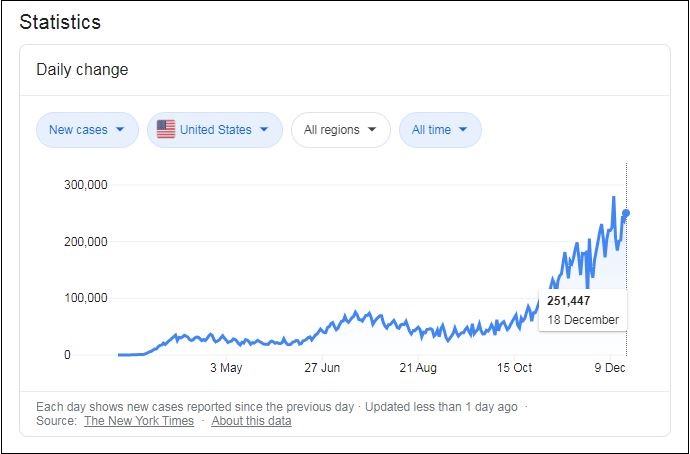Click the Daily change card heading
Screen dimensions: 690x454
point(82,70)
